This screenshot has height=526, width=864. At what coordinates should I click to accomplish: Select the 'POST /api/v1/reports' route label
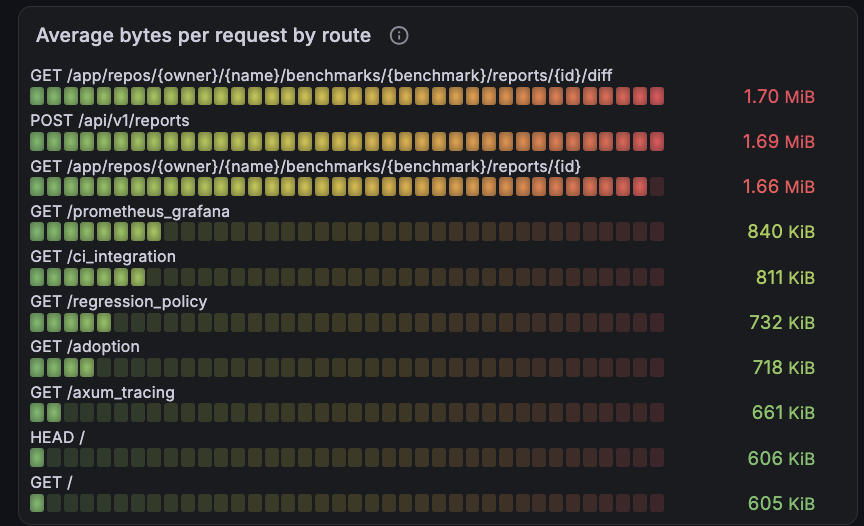tap(110, 121)
